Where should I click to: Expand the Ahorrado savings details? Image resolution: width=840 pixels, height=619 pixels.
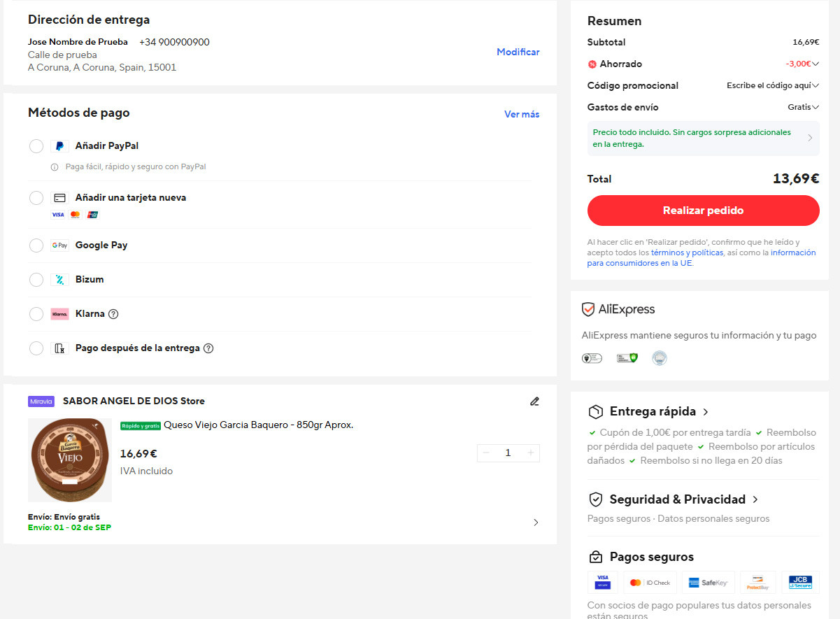[x=816, y=64]
